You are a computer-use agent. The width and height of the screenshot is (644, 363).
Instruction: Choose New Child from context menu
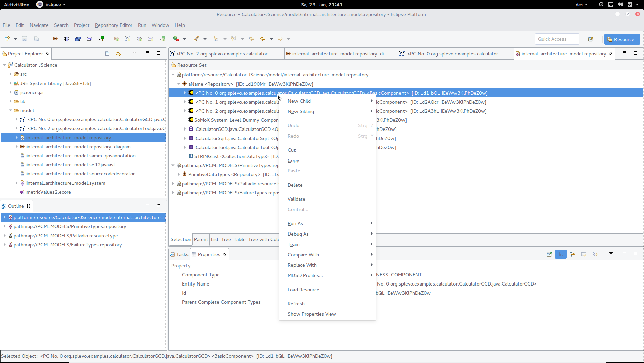coord(327,101)
